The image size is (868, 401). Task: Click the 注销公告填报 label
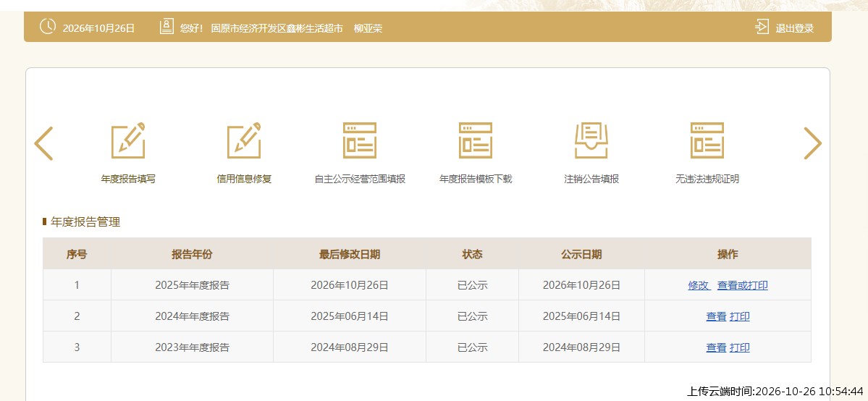(x=591, y=179)
